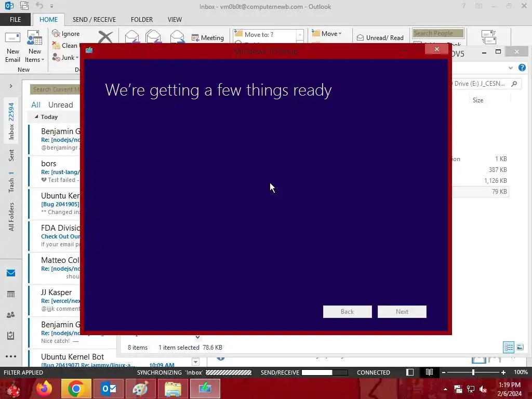The image size is (532, 399).
Task: Click the Meeting reply button
Action: coord(208,37)
